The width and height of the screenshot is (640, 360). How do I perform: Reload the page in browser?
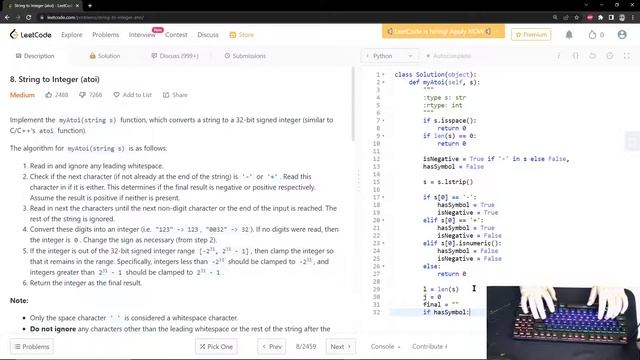[x=28, y=18]
